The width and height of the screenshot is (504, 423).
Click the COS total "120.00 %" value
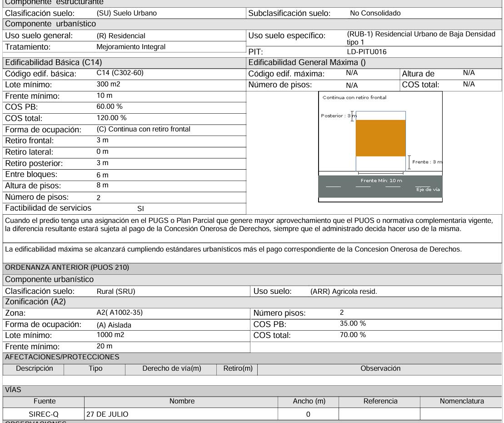click(x=111, y=118)
